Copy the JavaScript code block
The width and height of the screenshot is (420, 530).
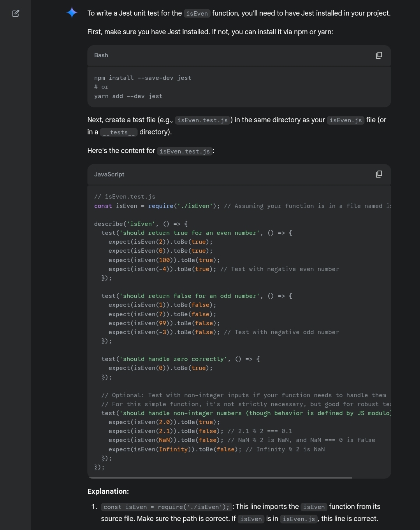click(379, 174)
